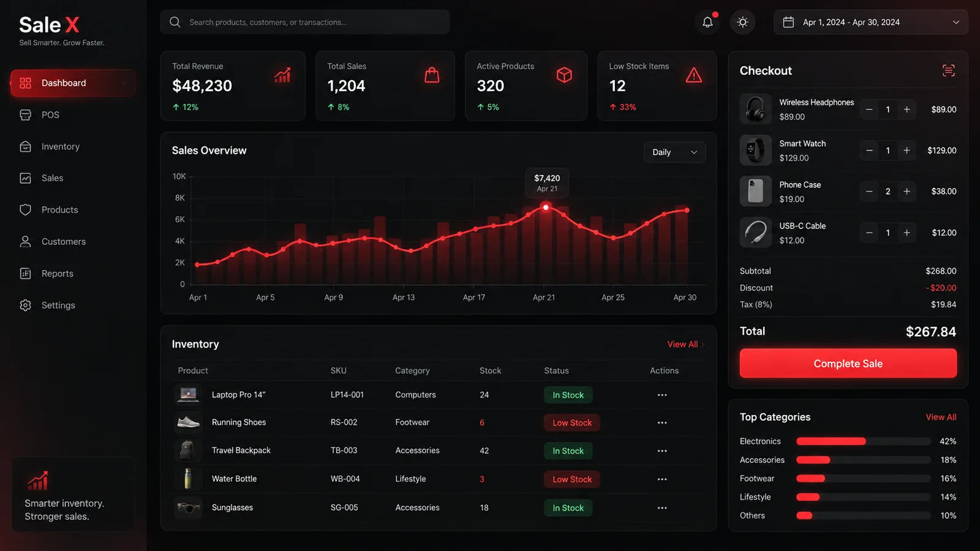Viewport: 980px width, 551px height.
Task: Click Complete Sale button
Action: [x=848, y=364]
